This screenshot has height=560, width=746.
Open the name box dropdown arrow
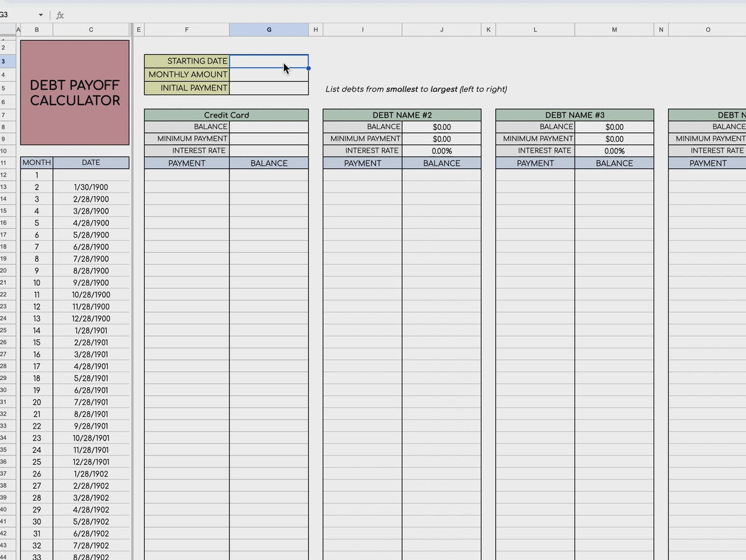[40, 15]
